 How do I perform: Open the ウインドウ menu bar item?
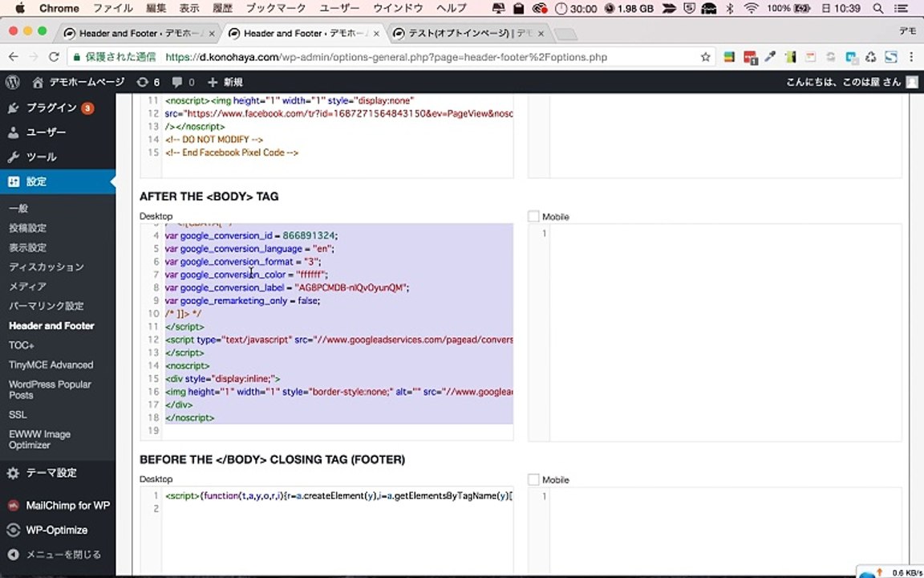(x=398, y=8)
